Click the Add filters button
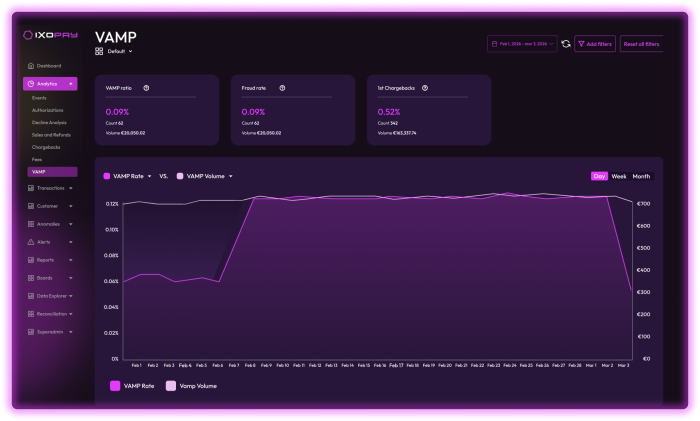This screenshot has height=421, width=700. point(595,44)
